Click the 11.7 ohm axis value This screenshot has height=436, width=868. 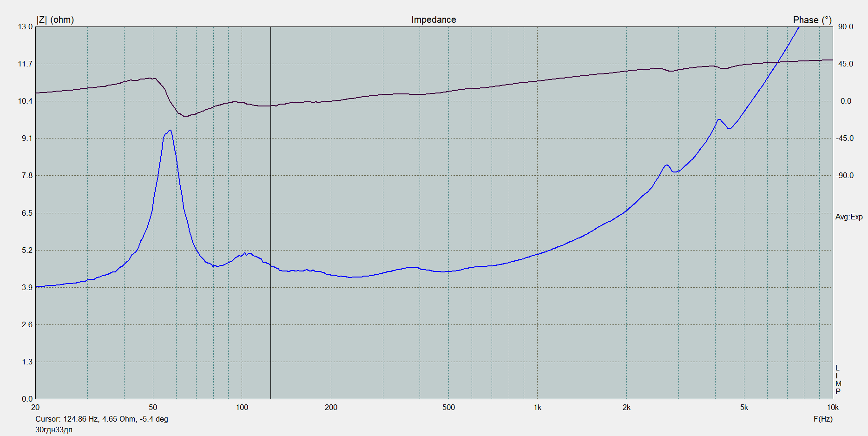click(25, 64)
